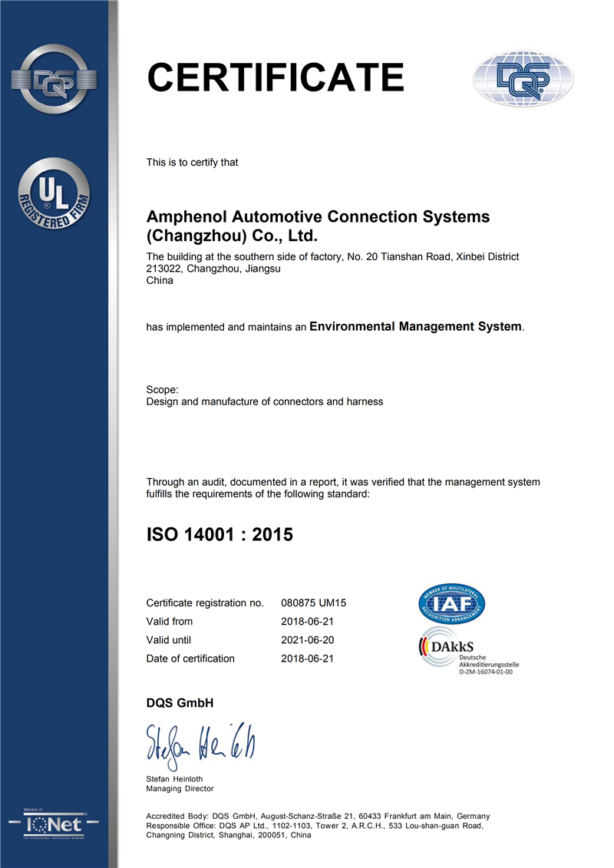
Task: Click "Design and manufacture of connectors and harness"
Action: coord(265,401)
